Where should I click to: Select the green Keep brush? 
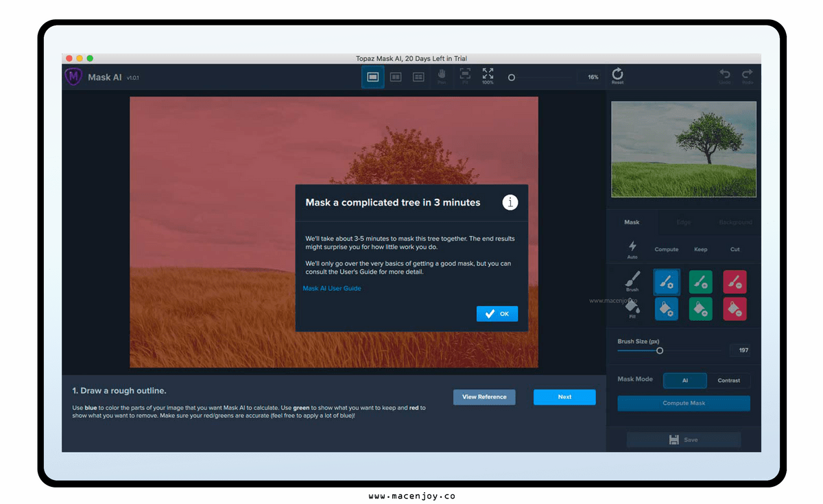[x=701, y=281]
